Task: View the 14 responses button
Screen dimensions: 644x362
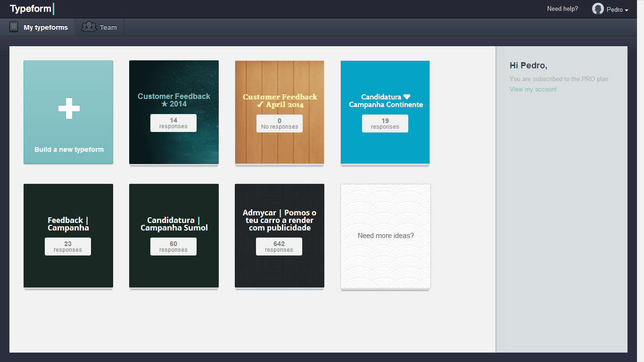Action: point(173,123)
